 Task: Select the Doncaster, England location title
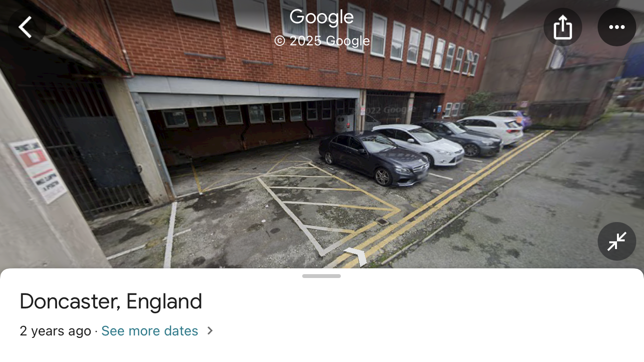[111, 302]
